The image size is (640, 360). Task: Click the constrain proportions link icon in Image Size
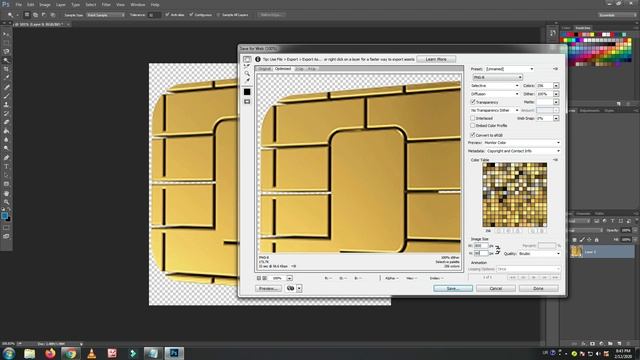click(x=498, y=250)
